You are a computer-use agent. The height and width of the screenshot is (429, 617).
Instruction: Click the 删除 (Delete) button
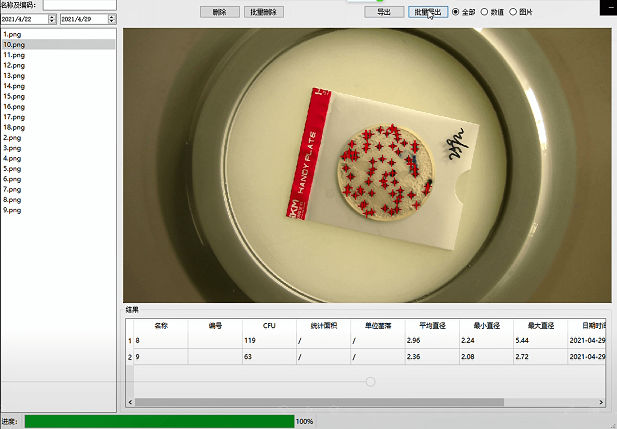coord(219,12)
